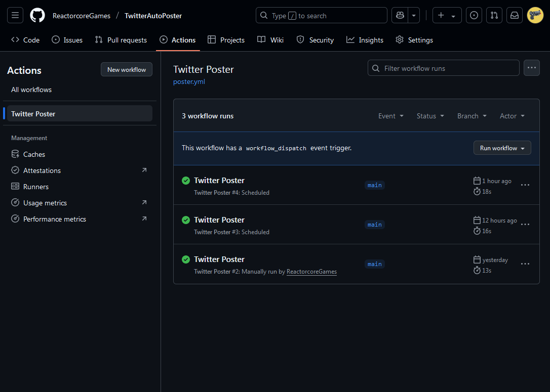The height and width of the screenshot is (392, 550).
Task: Open pull requests icon in top bar
Action: 494,16
